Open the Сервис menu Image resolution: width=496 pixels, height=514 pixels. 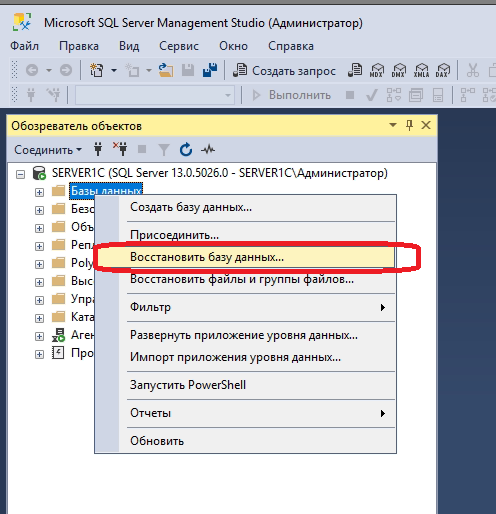[x=179, y=46]
